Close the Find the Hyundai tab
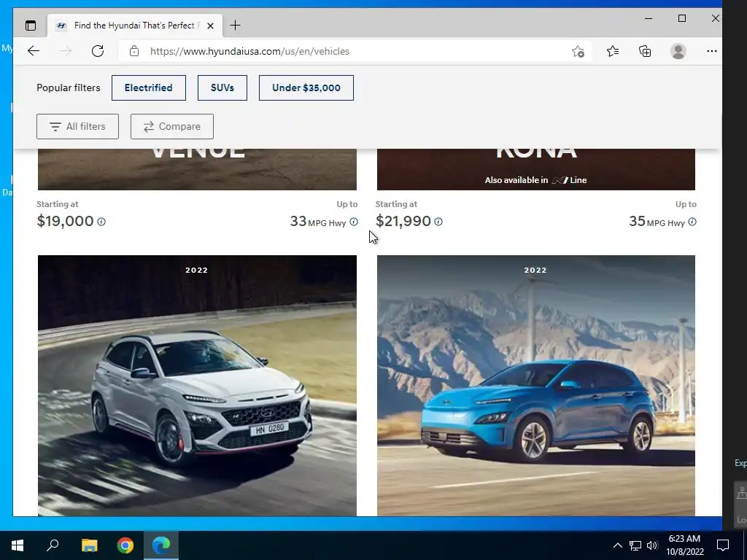The image size is (747, 560). [x=211, y=26]
